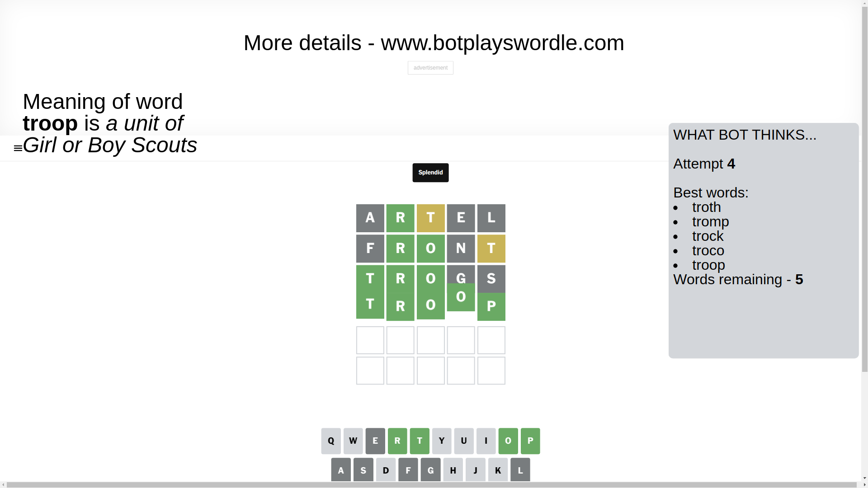
Task: Tap the K keyboard key
Action: pos(498,470)
